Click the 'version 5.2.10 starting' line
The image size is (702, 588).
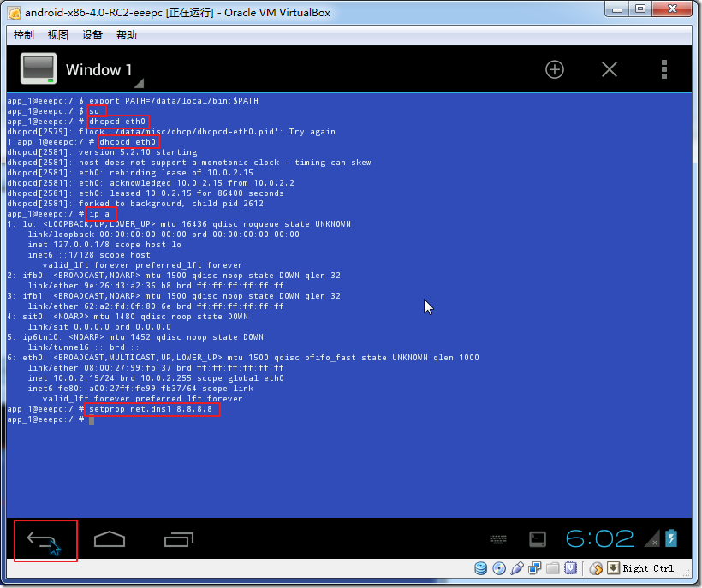coord(102,152)
